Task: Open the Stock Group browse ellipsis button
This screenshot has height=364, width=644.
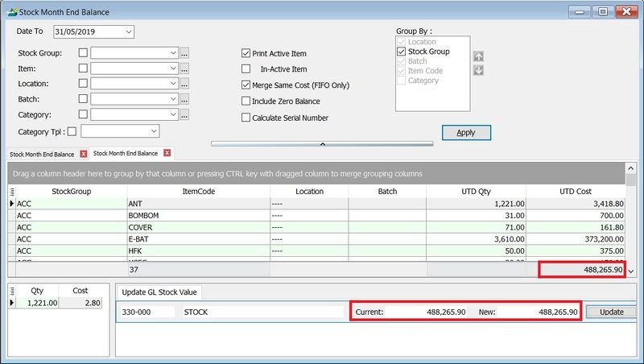Action: pos(184,53)
